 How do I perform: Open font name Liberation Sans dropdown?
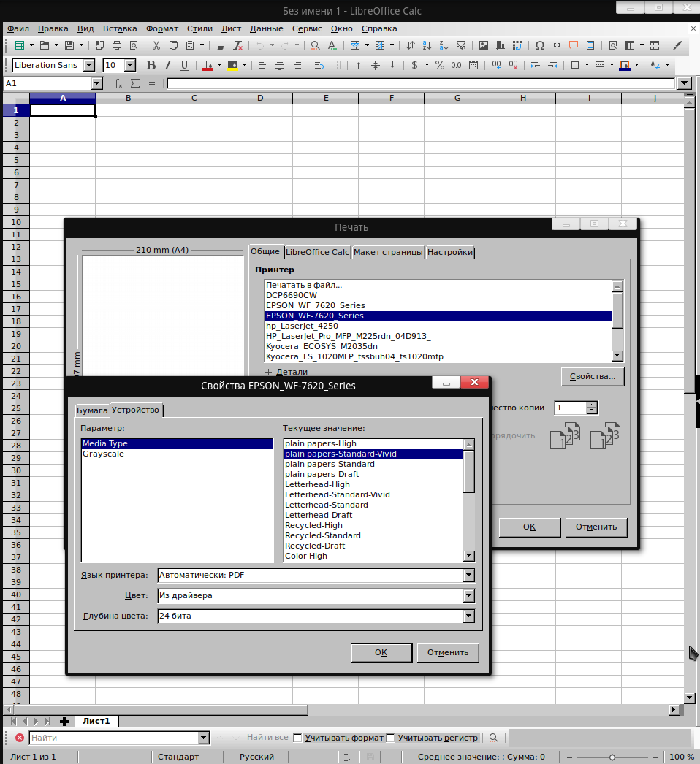[88, 65]
